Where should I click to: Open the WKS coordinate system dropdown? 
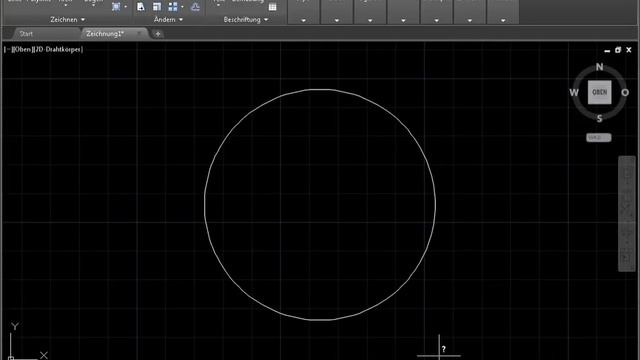click(x=599, y=138)
